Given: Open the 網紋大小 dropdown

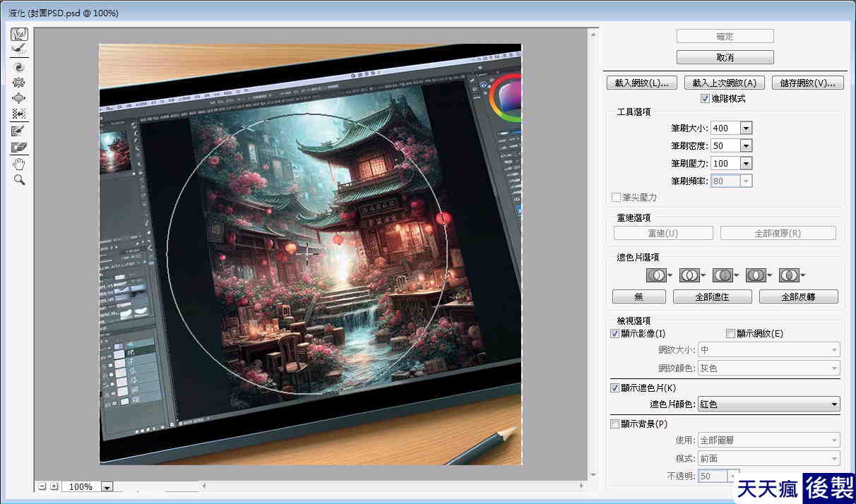Looking at the screenshot, I should point(768,349).
